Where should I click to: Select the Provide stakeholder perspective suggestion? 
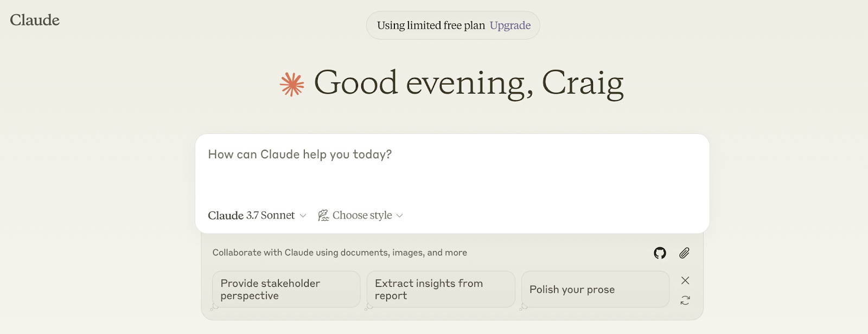(x=286, y=290)
